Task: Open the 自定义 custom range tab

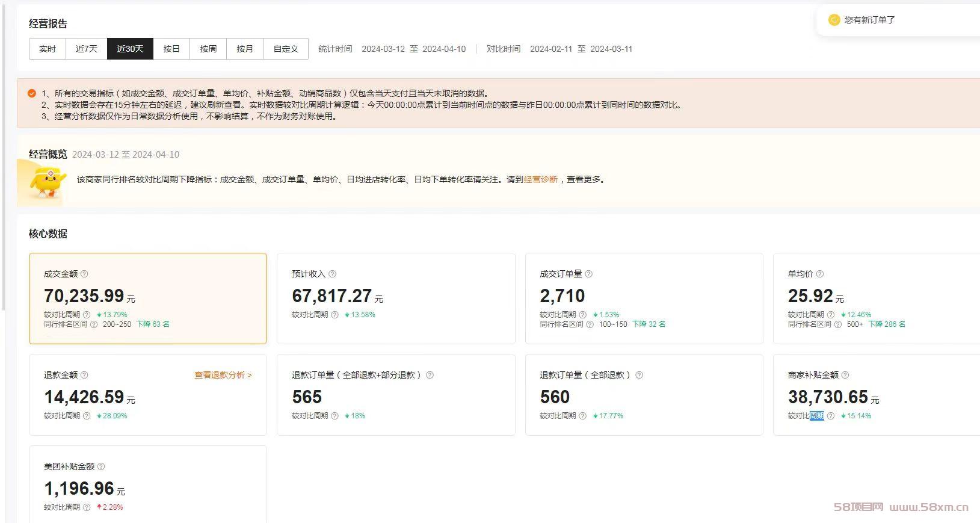Action: [286, 49]
